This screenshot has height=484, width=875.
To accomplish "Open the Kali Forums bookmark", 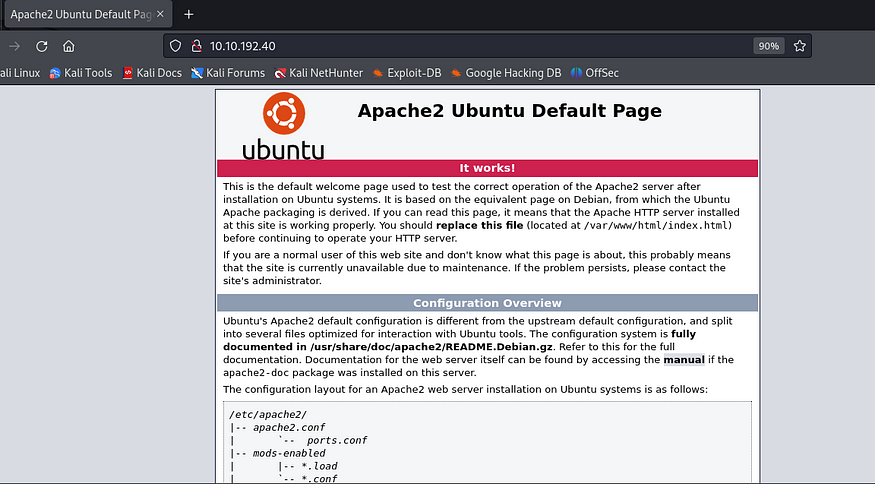I will click(228, 73).
